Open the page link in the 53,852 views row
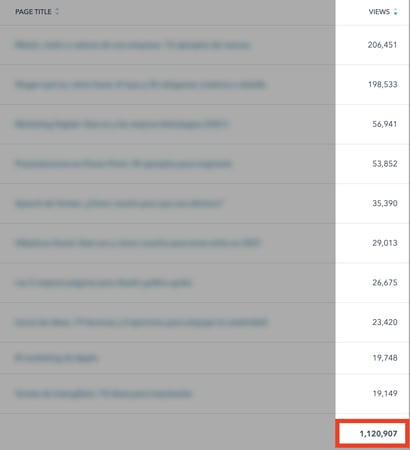The width and height of the screenshot is (410, 450). point(124,164)
